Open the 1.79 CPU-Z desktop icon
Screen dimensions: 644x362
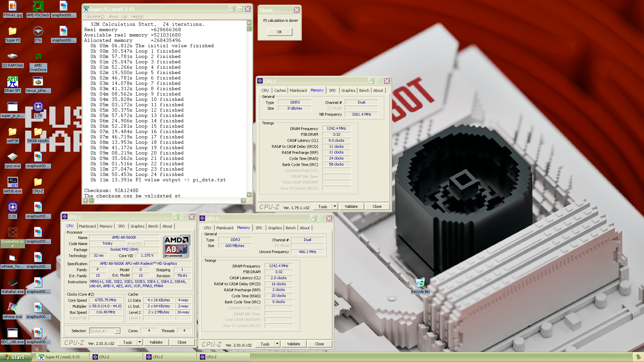coord(38,110)
